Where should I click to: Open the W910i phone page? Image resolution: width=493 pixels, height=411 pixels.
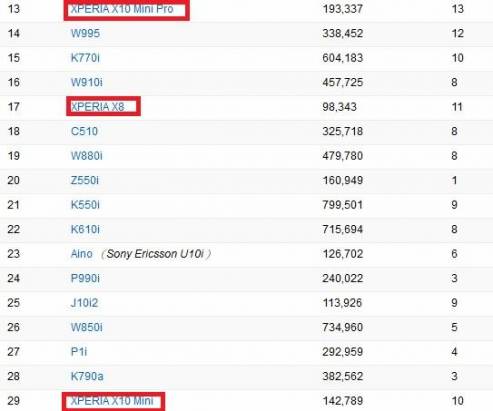pos(87,82)
